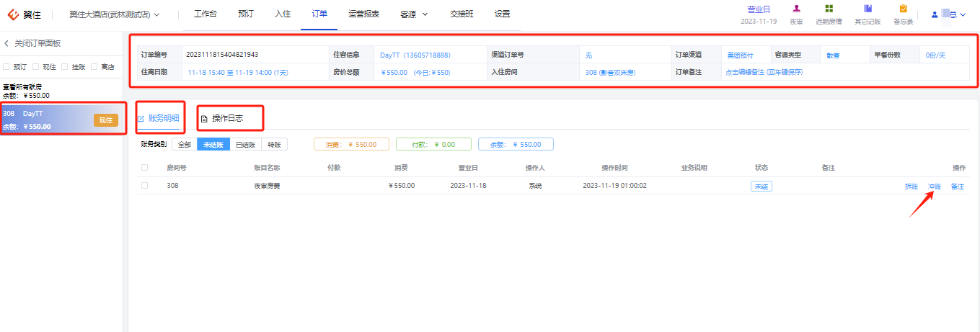980x332 pixels.
Task: Open the 设置 menu
Action: [x=503, y=14]
